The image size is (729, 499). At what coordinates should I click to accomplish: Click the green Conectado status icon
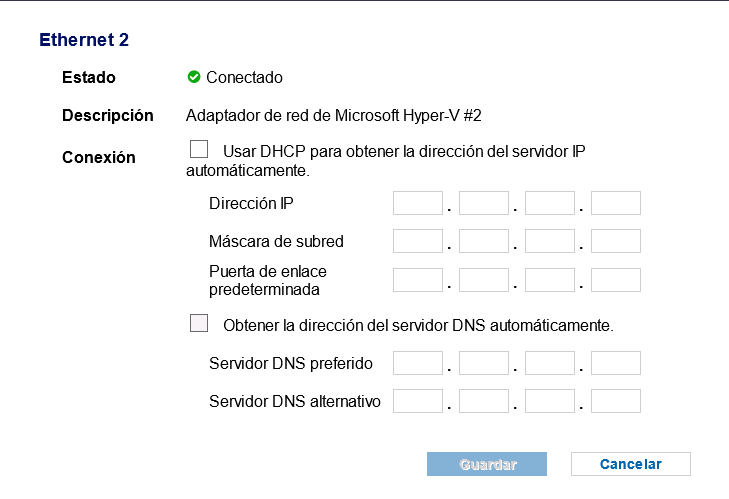point(193,77)
